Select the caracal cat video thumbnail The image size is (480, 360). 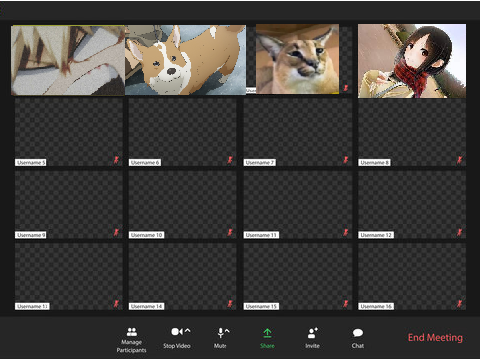(x=297, y=59)
